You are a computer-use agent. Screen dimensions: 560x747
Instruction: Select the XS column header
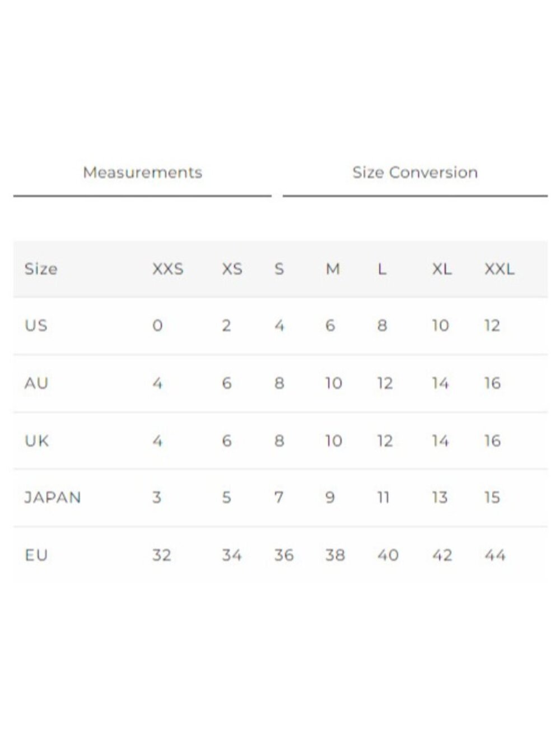click(x=232, y=269)
